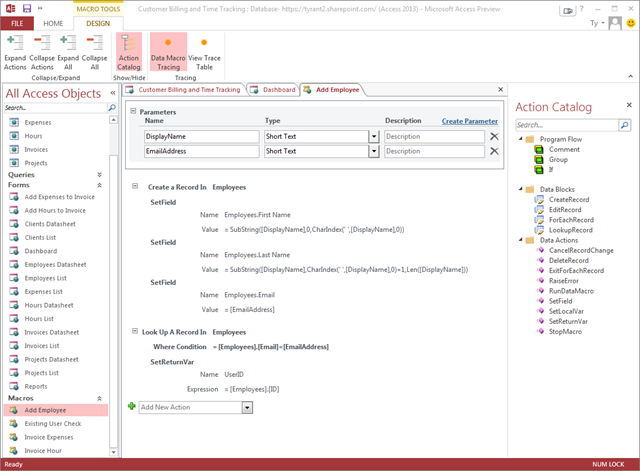Close the current Add Employee macro tab
Image resolution: width=640 pixels, height=471 pixels.
pos(501,89)
